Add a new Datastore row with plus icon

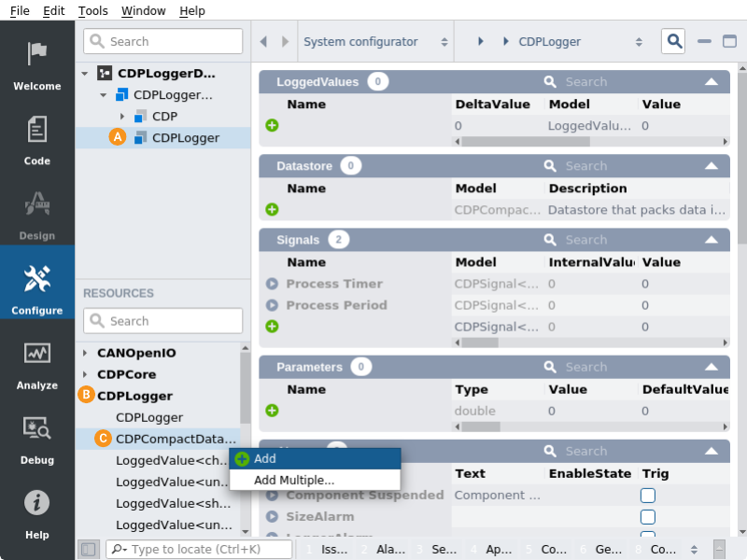(x=272, y=210)
